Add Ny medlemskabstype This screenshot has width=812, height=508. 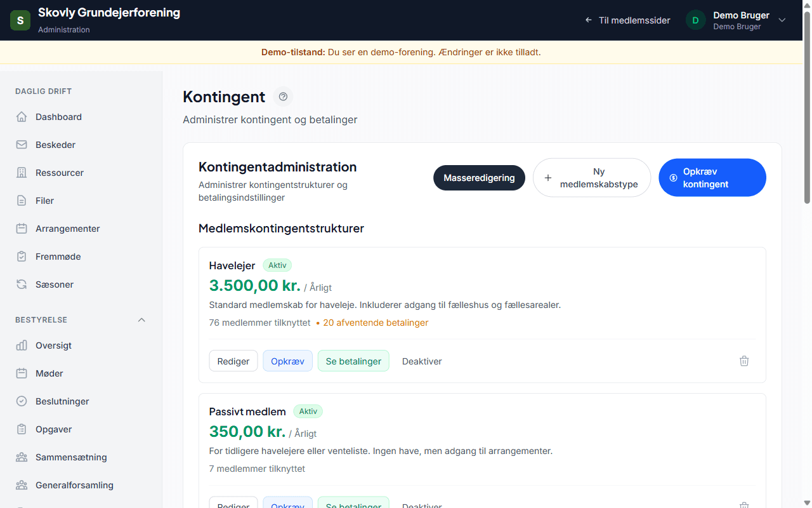(x=592, y=178)
